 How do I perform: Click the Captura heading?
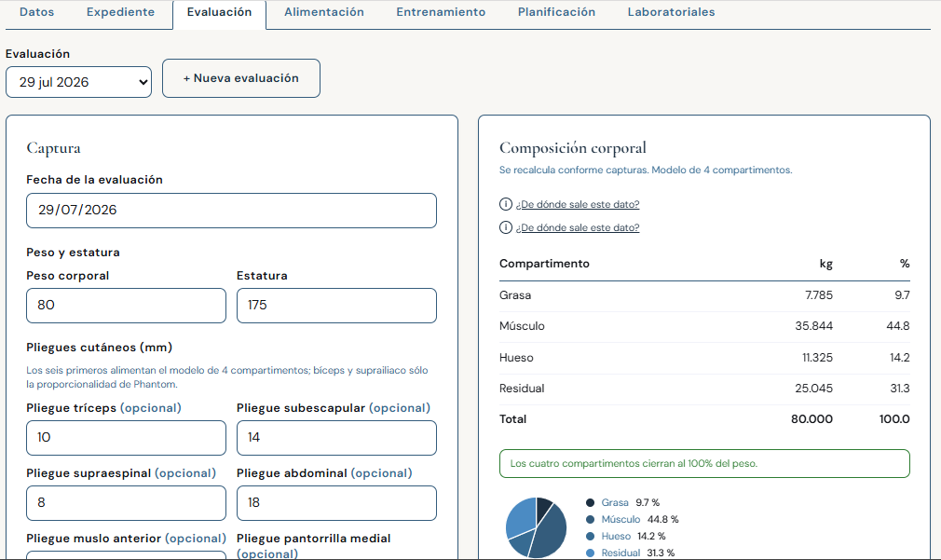(x=53, y=148)
